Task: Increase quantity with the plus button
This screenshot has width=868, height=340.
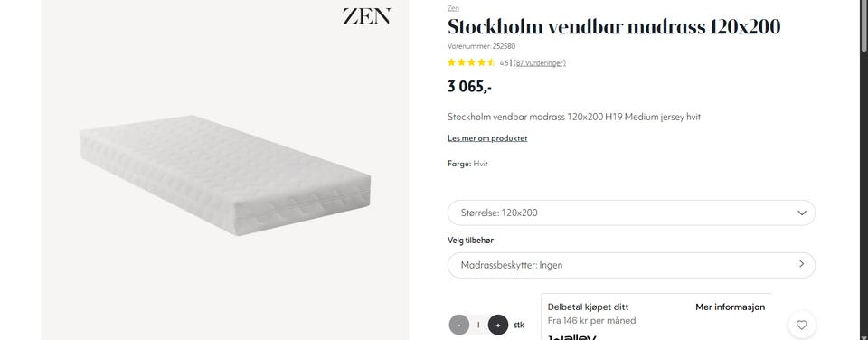Action: [x=498, y=325]
